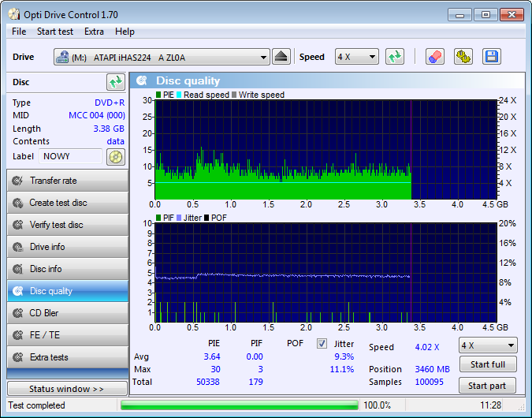Viewport: 532px width, 418px height.
Task: Open options with the yellow gears icon
Action: point(463,57)
